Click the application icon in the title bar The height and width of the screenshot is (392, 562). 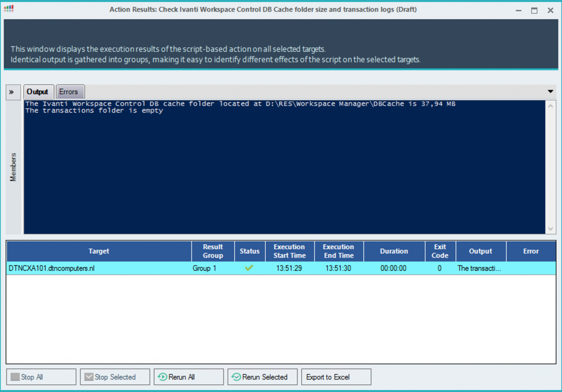click(9, 9)
